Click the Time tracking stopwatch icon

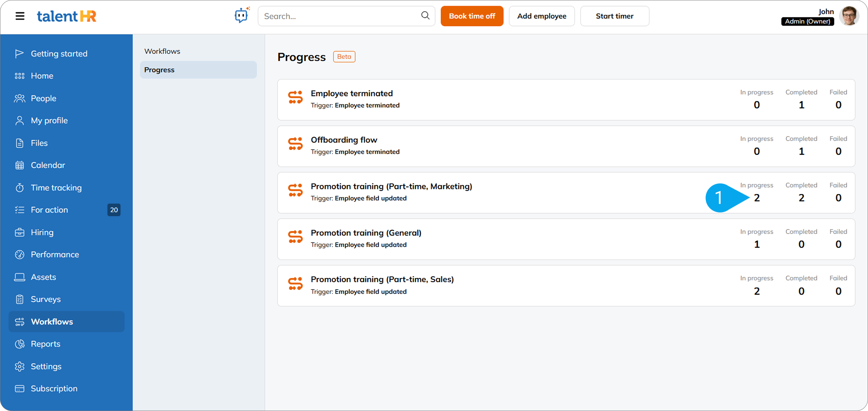pos(19,187)
